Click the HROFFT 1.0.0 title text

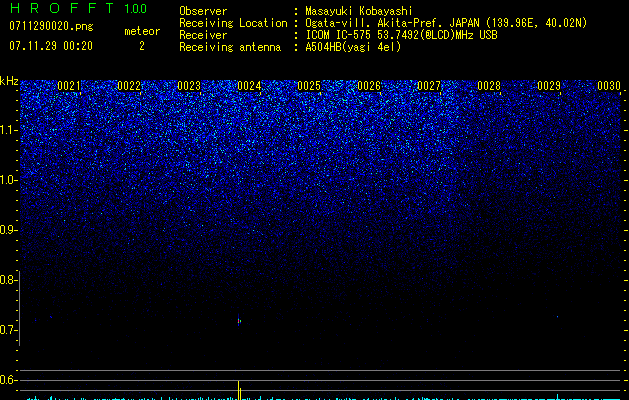(x=78, y=8)
